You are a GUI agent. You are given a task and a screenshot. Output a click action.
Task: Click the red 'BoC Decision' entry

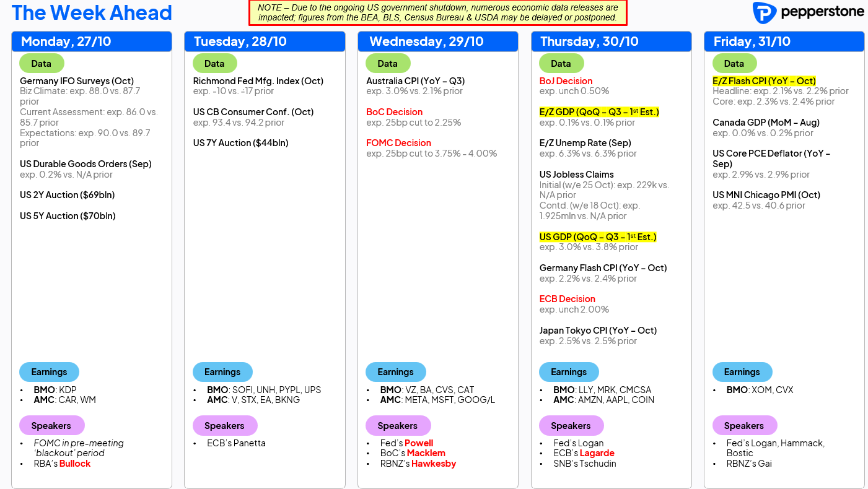click(395, 112)
